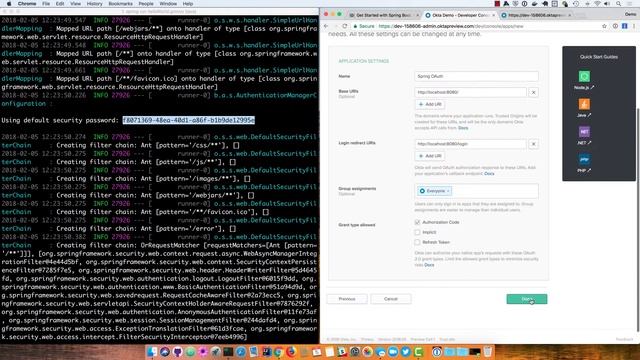Switch to Get Started with Spring Boot tab

point(383,15)
